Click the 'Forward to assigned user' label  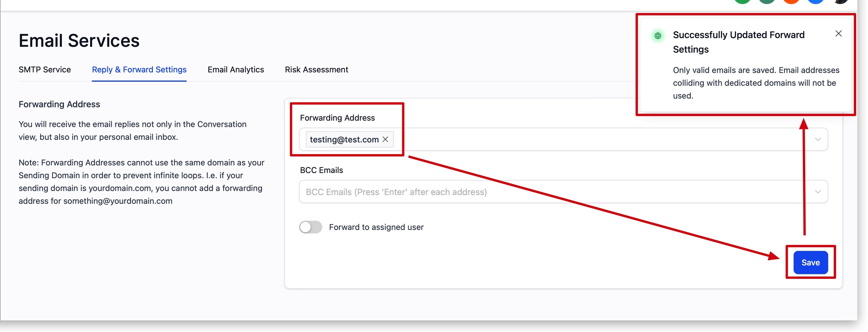click(376, 227)
